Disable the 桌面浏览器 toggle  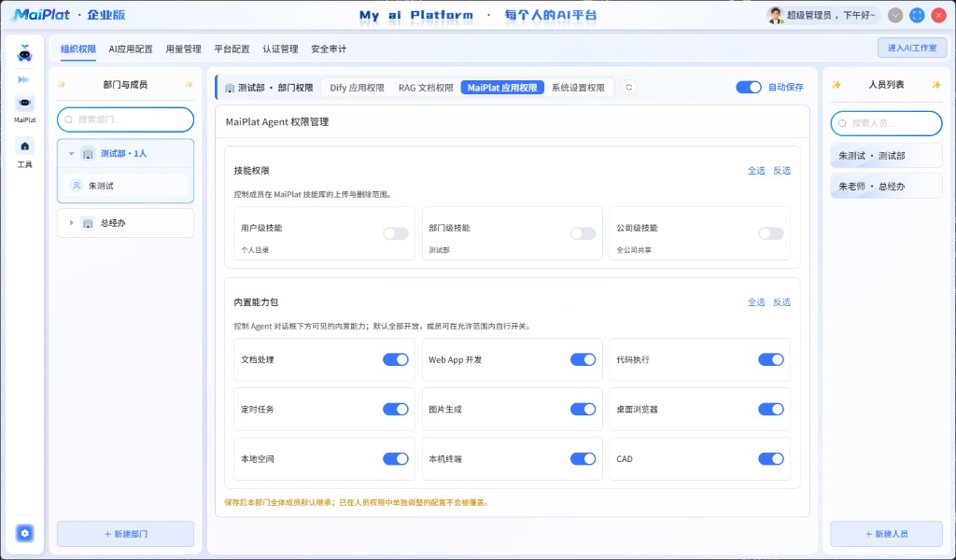770,409
